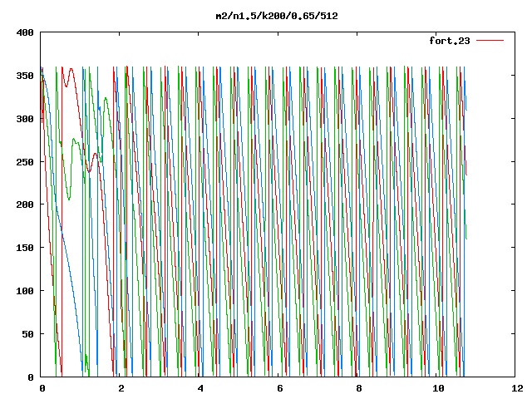532x399 pixels.
Task: Click the x-axis label 4
Action: pos(200,388)
